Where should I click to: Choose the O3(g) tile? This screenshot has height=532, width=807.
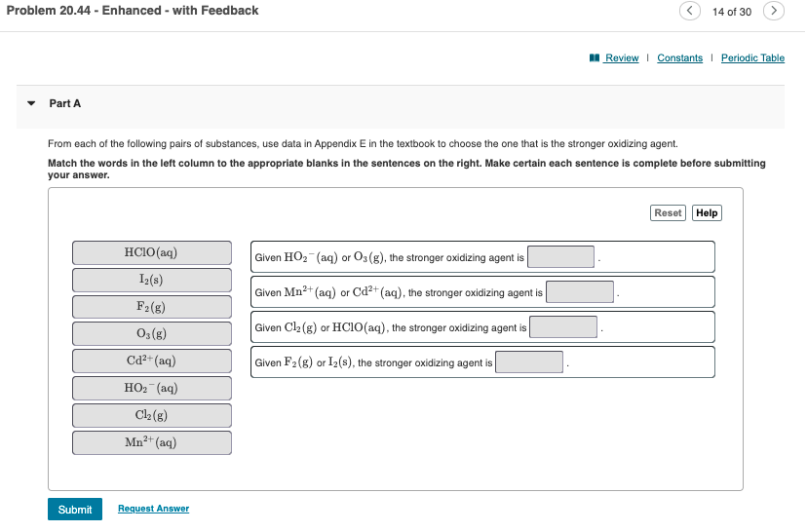[151, 334]
